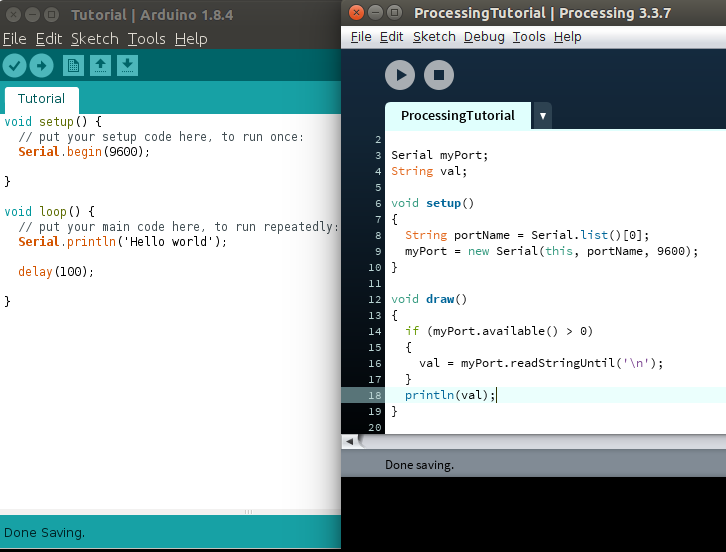The height and width of the screenshot is (552, 726).
Task: Run the Processing sketch with Play button
Action: coord(400,75)
